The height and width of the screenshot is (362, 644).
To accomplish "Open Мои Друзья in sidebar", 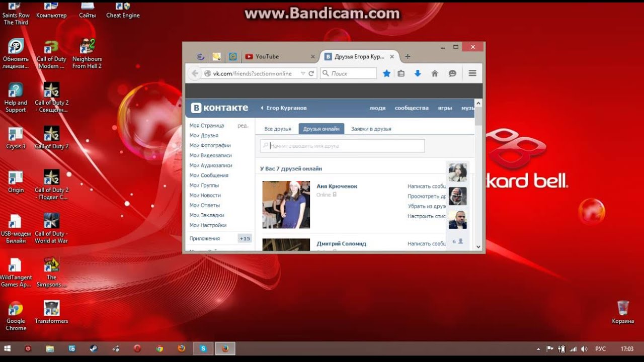I will [204, 136].
